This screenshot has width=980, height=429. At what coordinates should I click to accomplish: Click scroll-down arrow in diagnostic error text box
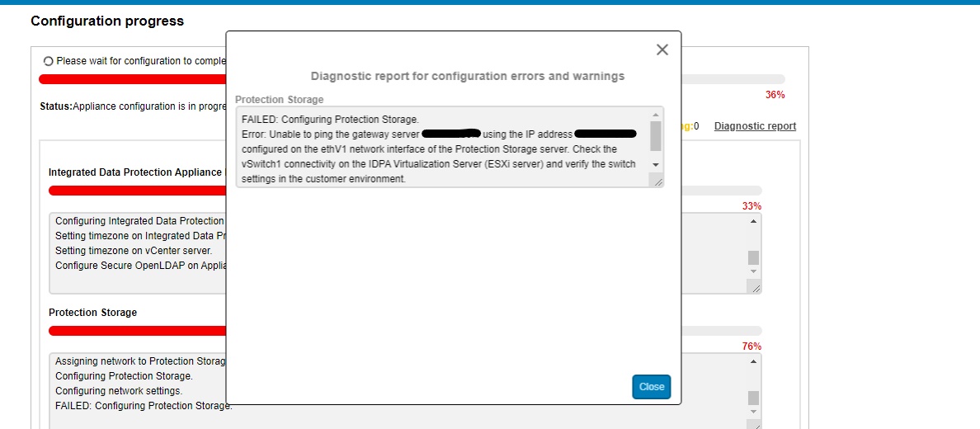[656, 165]
